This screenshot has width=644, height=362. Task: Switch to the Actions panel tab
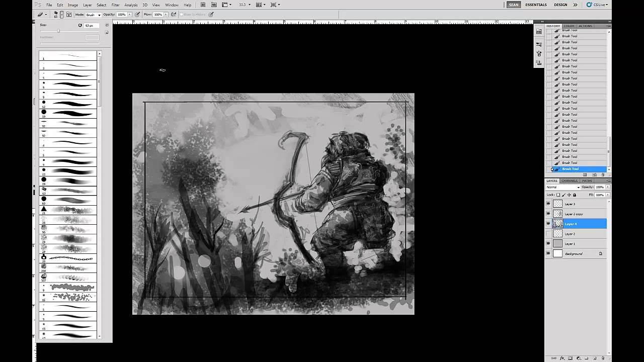(585, 26)
